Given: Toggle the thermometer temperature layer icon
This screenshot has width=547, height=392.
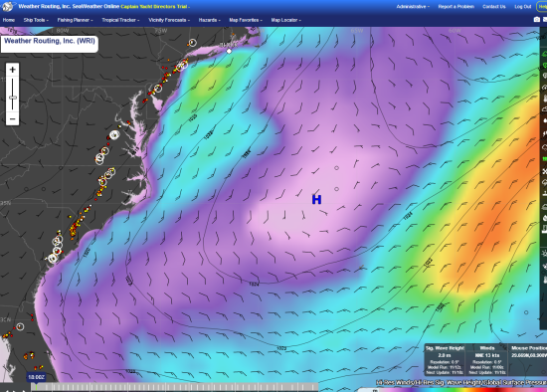Looking at the screenshot, I should pyautogui.click(x=545, y=98).
